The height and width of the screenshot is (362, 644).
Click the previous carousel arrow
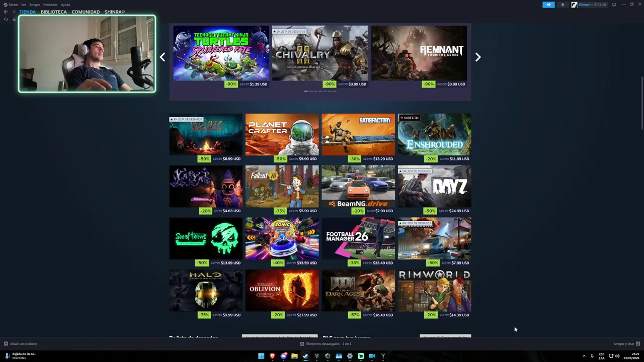coord(162,57)
